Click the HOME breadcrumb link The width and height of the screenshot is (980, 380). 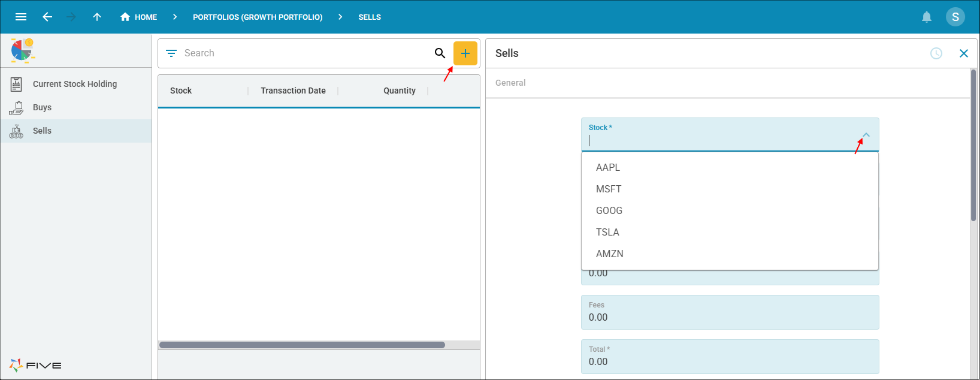pyautogui.click(x=139, y=17)
